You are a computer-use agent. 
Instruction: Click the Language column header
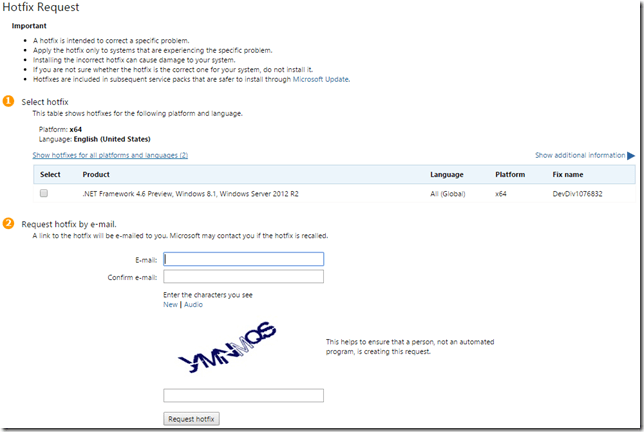[x=447, y=174]
